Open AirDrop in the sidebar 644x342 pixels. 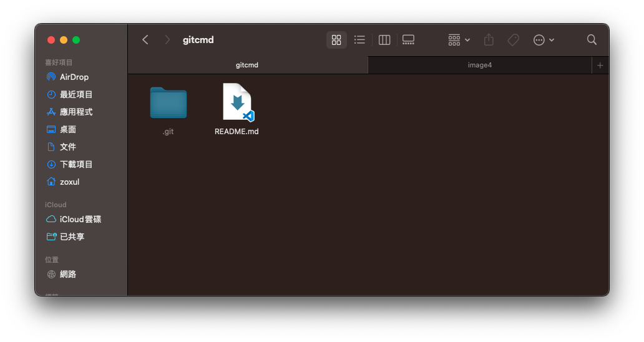tap(74, 77)
